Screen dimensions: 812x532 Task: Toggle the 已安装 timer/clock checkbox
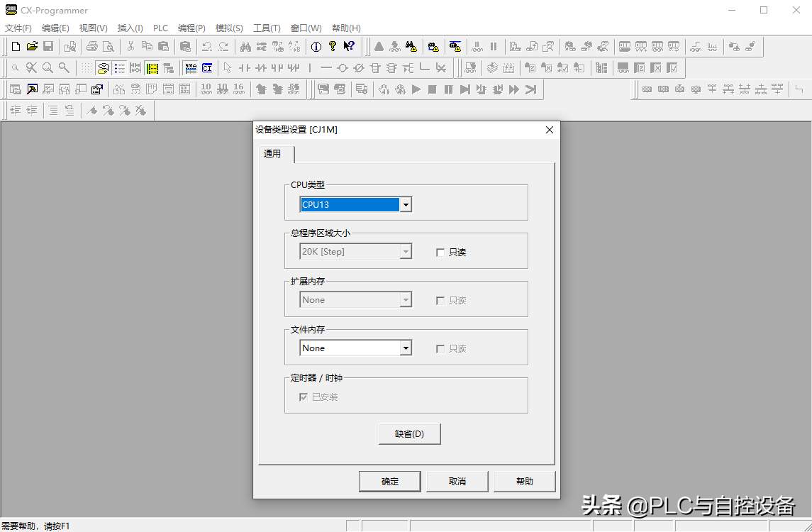coord(304,397)
